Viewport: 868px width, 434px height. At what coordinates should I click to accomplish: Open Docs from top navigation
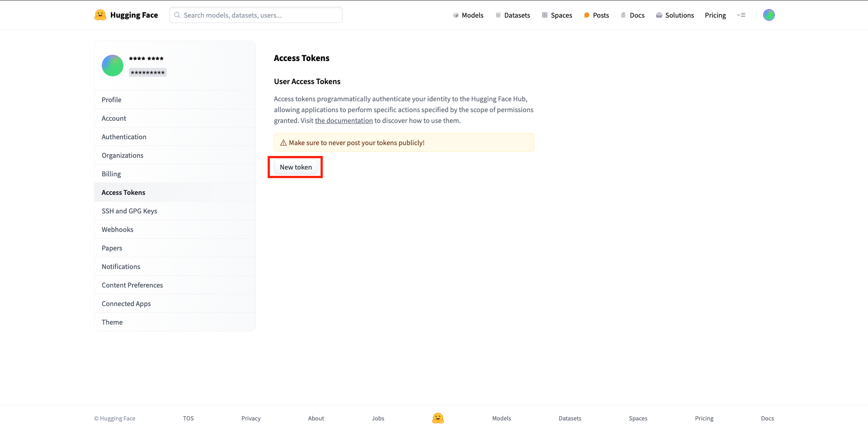click(632, 15)
